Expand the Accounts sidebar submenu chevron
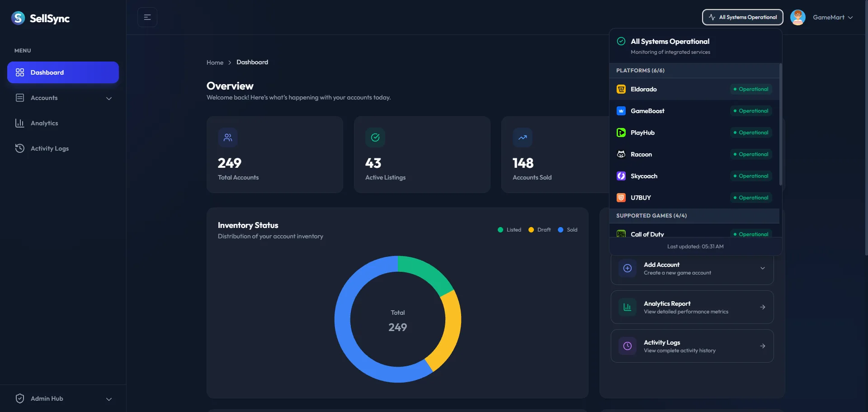 109,98
